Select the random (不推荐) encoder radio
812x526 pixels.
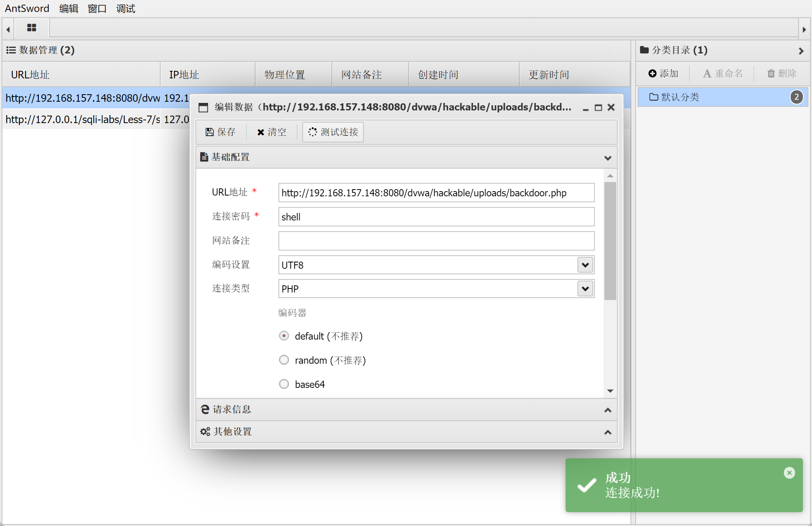[x=284, y=360]
